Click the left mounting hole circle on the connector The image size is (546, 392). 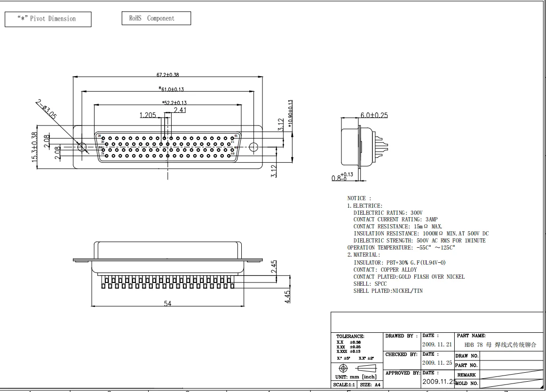click(x=82, y=147)
